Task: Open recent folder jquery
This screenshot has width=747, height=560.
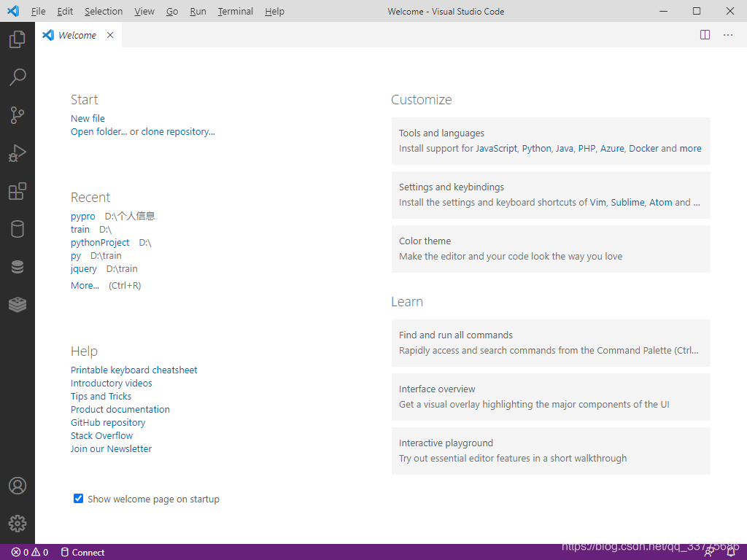Action: [x=83, y=269]
